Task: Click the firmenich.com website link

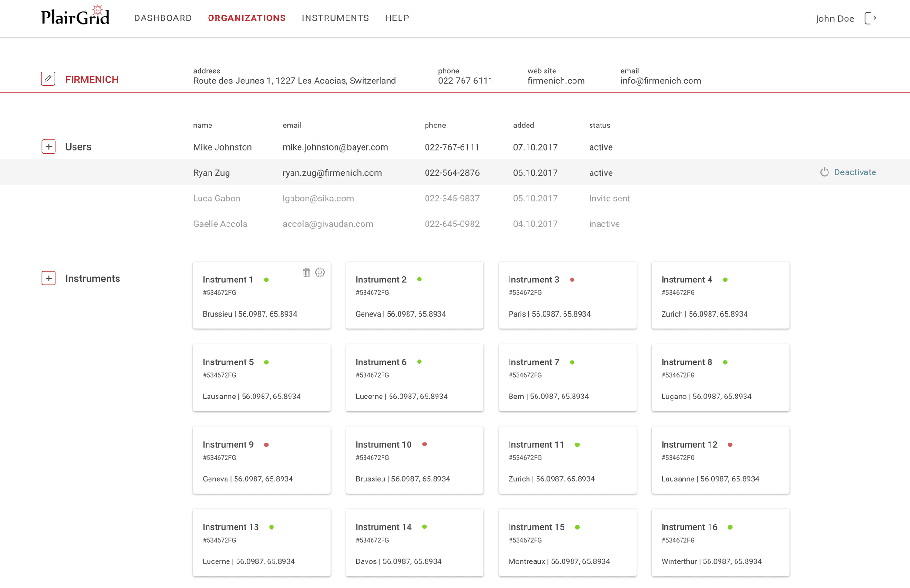Action: (556, 80)
